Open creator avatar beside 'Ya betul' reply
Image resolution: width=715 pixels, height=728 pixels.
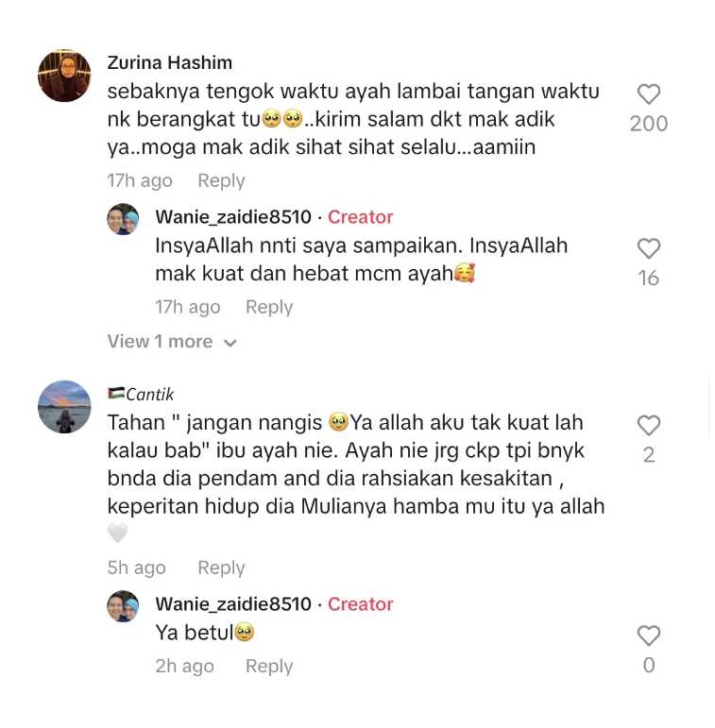point(123,606)
